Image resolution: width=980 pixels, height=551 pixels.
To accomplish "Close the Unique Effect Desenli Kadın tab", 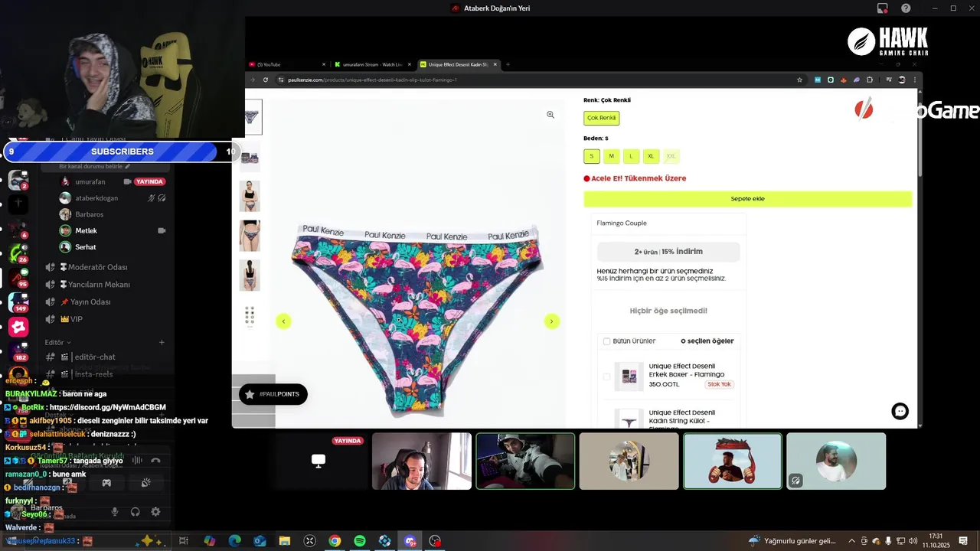I will (495, 65).
